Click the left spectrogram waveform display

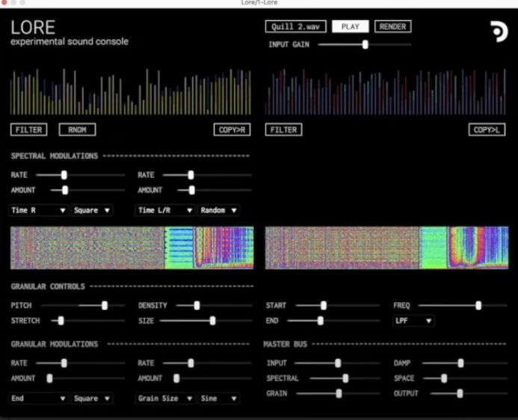tap(132, 248)
